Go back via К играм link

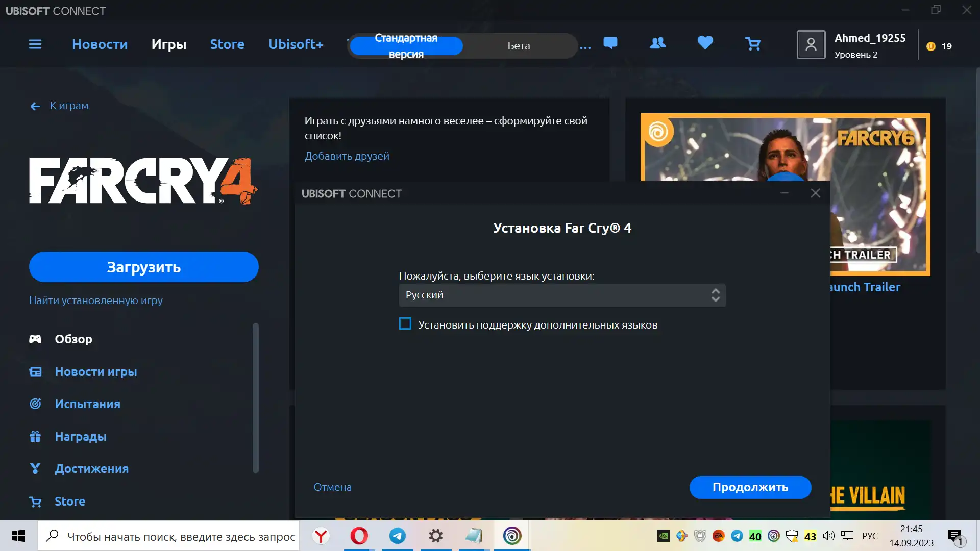pos(69,106)
